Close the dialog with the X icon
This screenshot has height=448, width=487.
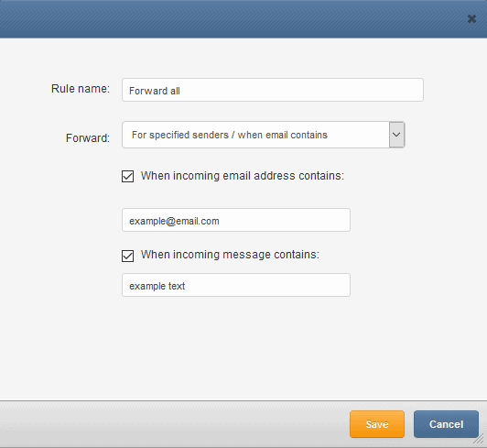coord(471,19)
